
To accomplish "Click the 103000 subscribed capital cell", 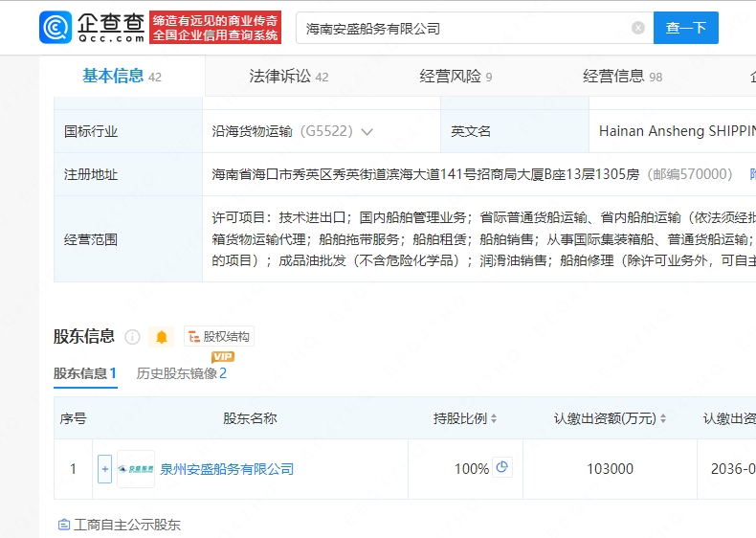I will tap(610, 469).
